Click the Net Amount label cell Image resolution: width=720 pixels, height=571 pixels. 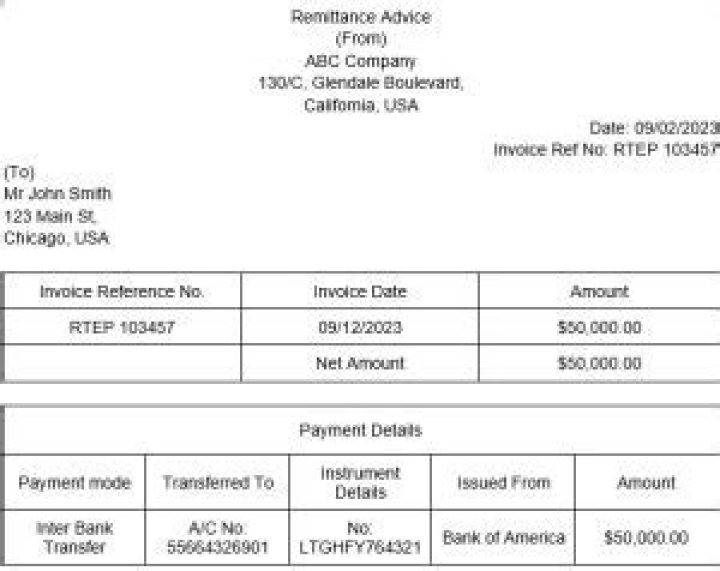pyautogui.click(x=360, y=363)
